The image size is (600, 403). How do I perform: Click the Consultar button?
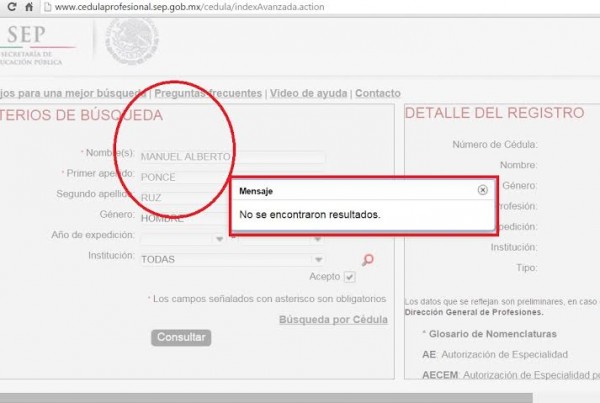(x=181, y=338)
